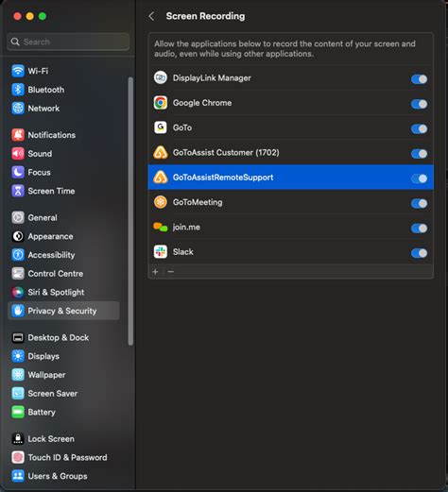
Task: Click the Network globe icon
Action: click(18, 108)
